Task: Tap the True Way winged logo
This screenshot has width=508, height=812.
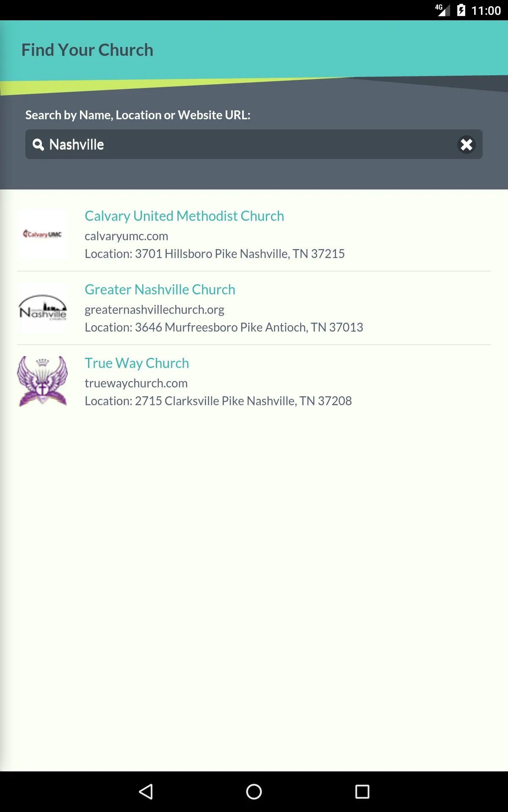Action: [x=42, y=381]
